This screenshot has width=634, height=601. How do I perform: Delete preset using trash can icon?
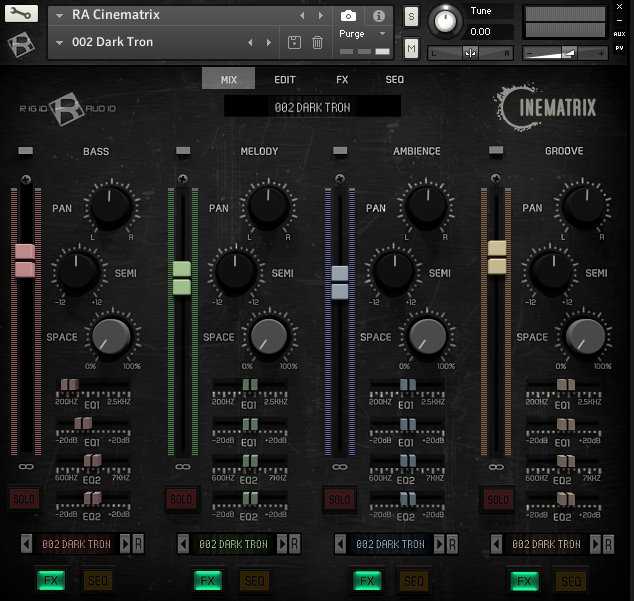pos(317,42)
